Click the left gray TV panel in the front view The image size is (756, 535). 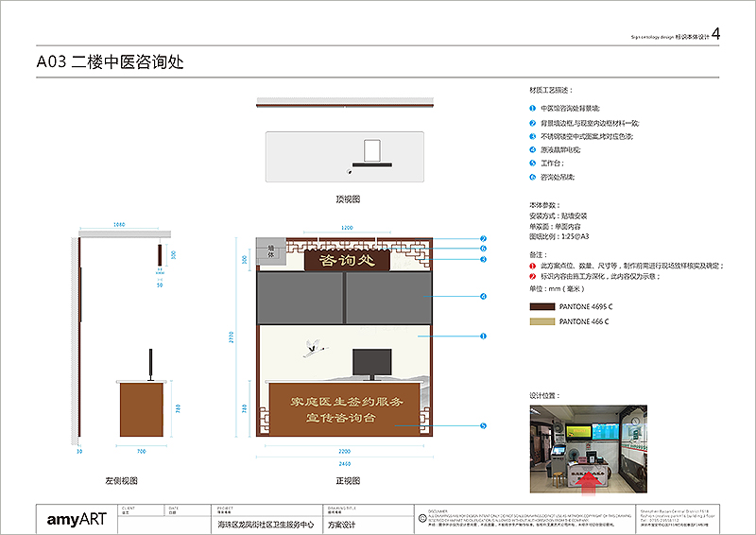pyautogui.click(x=300, y=298)
